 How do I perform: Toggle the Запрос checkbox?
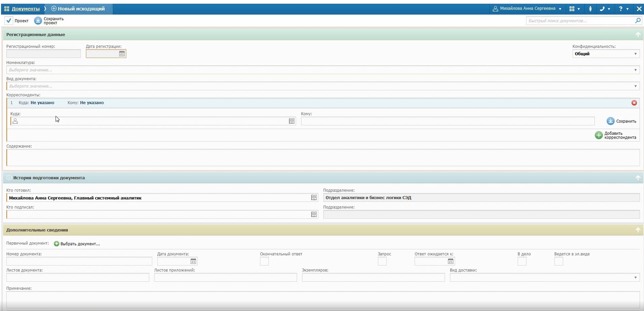pyautogui.click(x=382, y=261)
